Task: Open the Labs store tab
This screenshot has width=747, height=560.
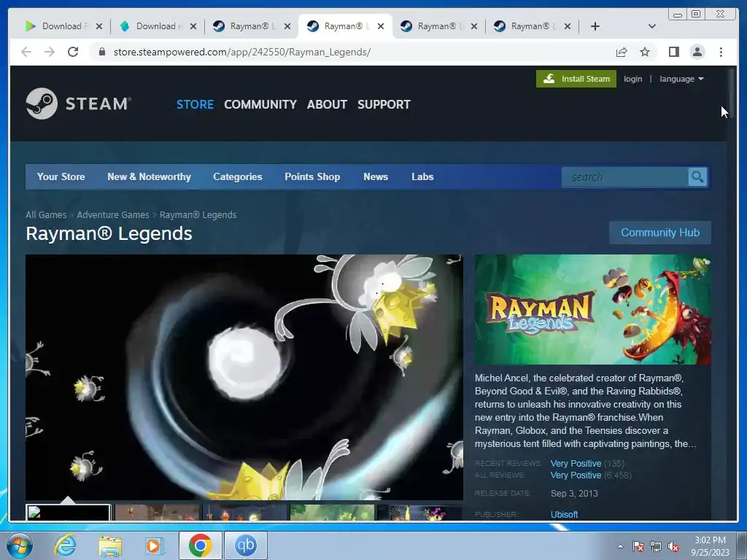Action: point(422,176)
